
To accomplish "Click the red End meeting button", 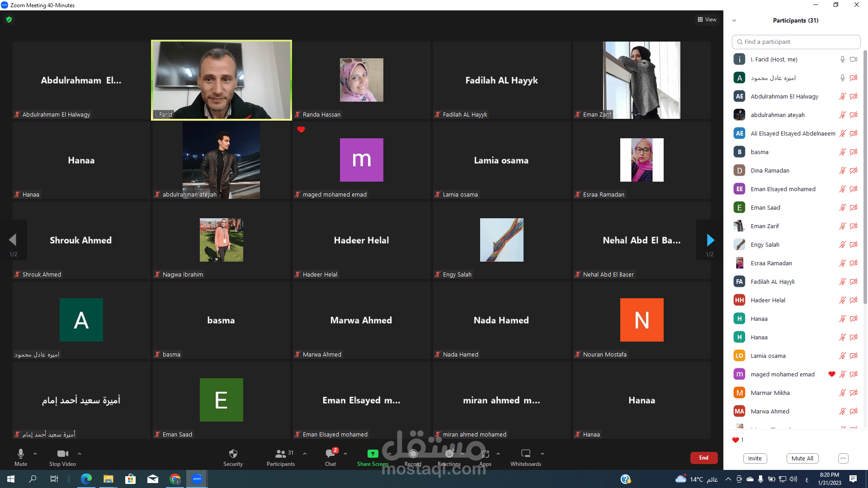I will (704, 458).
